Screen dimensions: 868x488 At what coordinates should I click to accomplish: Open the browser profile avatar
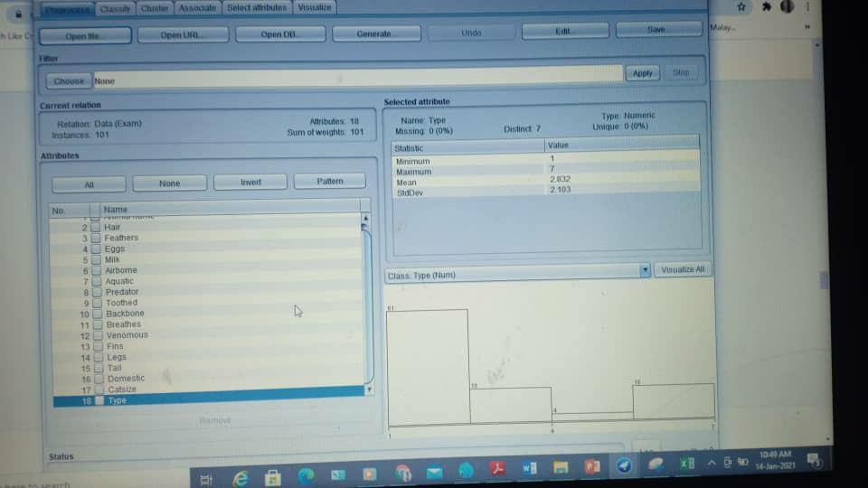pos(787,6)
